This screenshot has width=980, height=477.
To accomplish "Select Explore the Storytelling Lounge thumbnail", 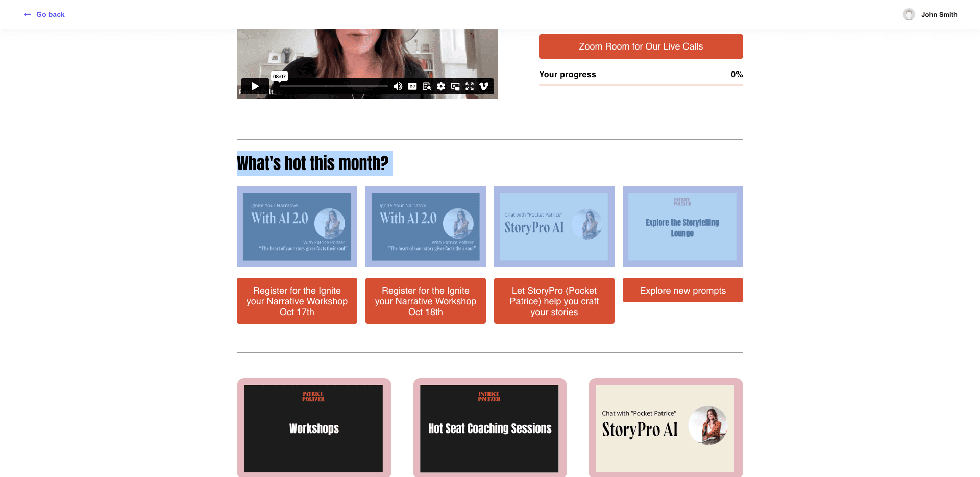I will point(683,227).
